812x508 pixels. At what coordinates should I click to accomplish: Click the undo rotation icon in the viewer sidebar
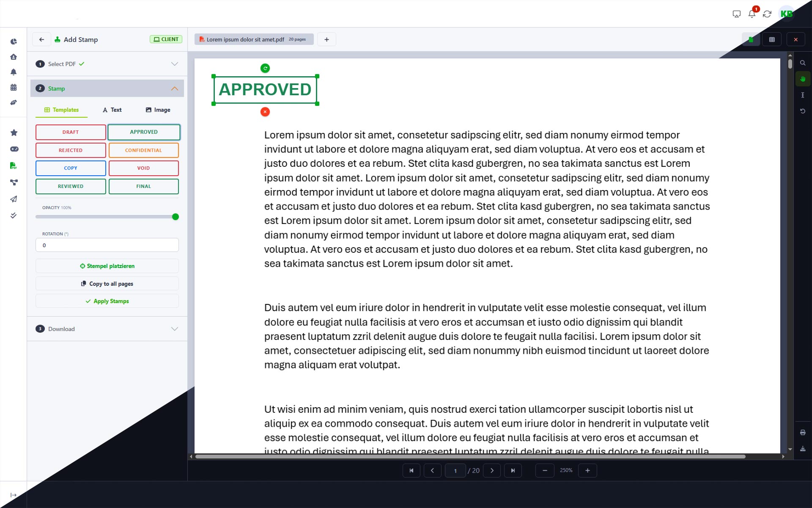pyautogui.click(x=803, y=111)
